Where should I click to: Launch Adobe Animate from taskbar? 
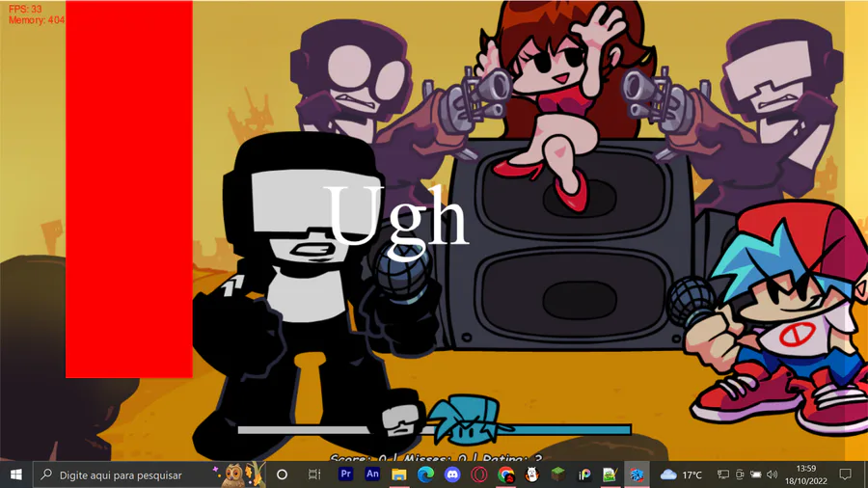pyautogui.click(x=372, y=474)
